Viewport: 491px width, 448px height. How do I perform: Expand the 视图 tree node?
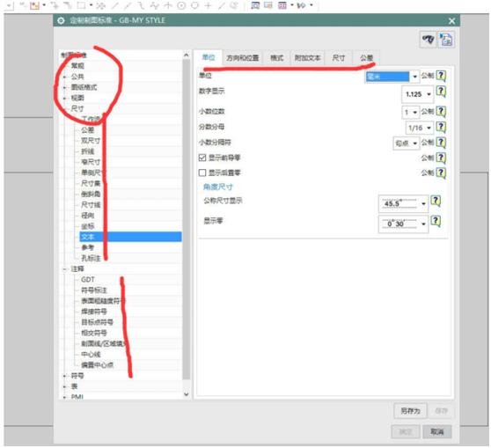[x=65, y=98]
